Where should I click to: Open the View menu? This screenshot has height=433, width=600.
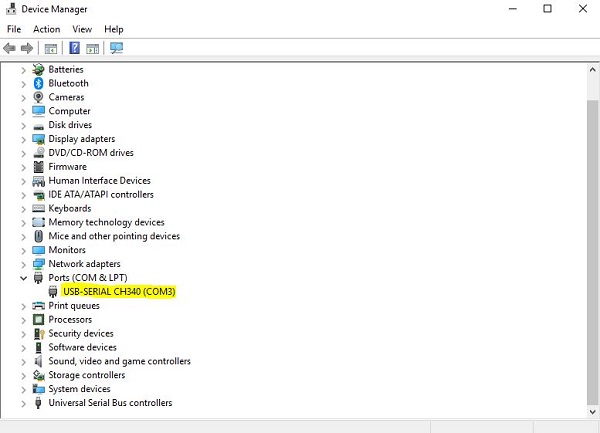click(82, 29)
